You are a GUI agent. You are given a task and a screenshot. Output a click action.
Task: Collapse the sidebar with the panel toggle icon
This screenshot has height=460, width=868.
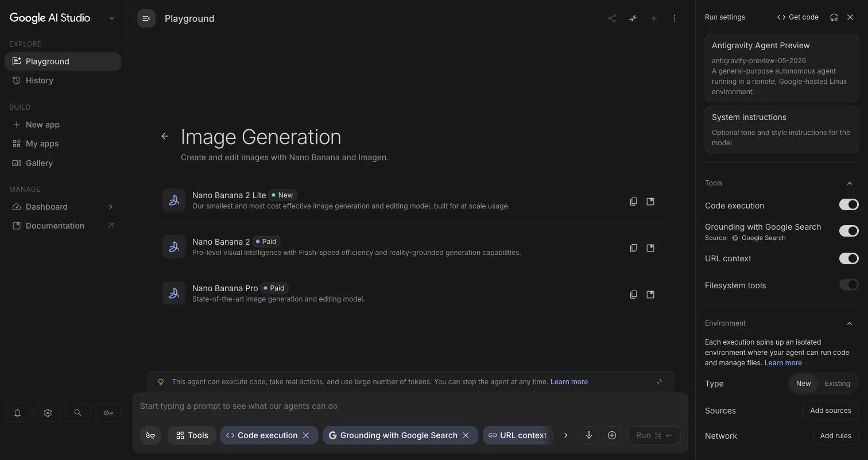pos(146,18)
